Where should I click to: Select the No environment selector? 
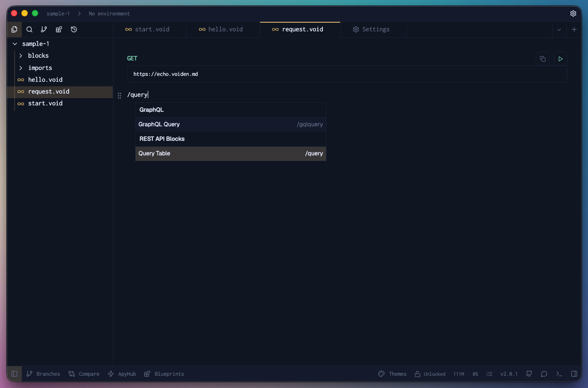pyautogui.click(x=109, y=14)
